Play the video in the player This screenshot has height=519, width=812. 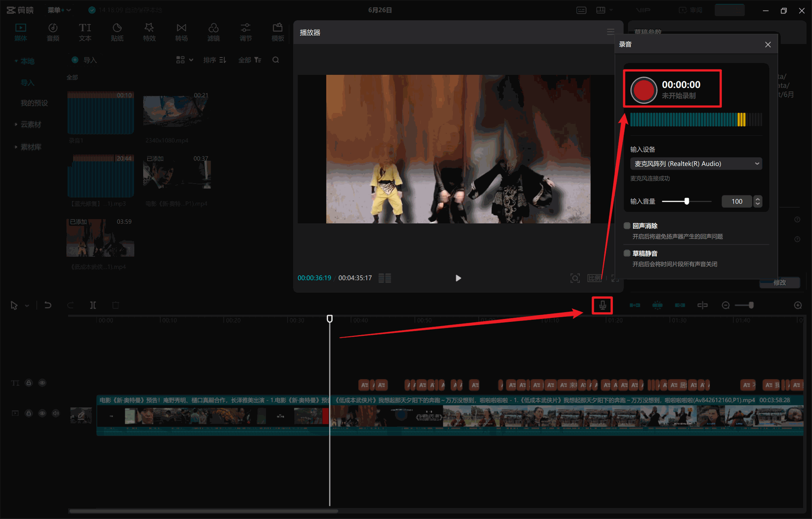point(458,278)
